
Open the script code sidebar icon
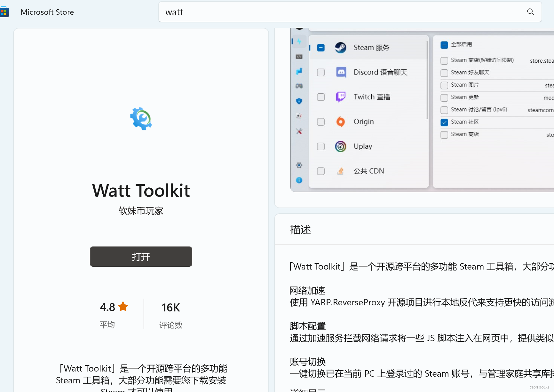point(299,57)
